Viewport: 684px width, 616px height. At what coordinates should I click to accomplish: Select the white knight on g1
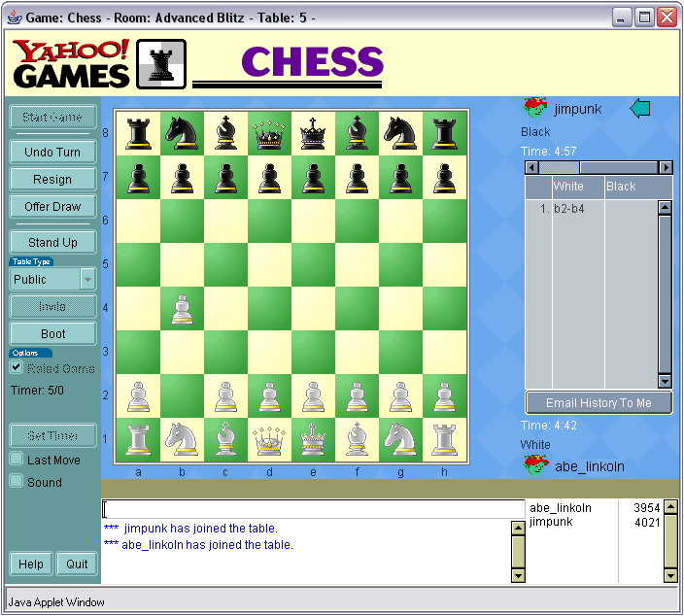[400, 440]
